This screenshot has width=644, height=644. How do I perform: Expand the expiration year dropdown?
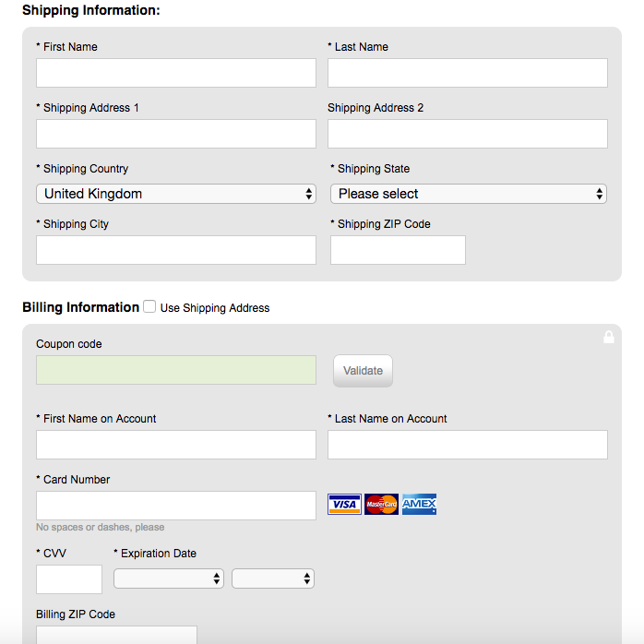point(273,578)
